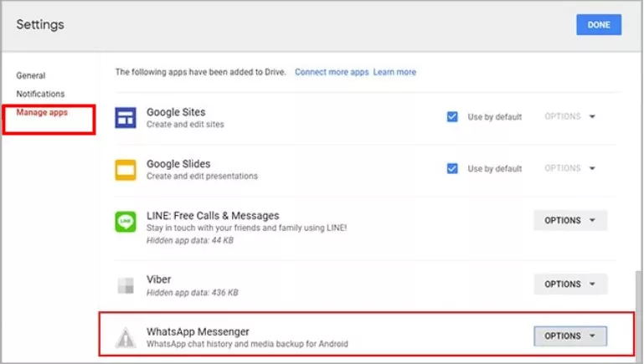Click the WhatsApp Messenger app name

click(x=198, y=331)
